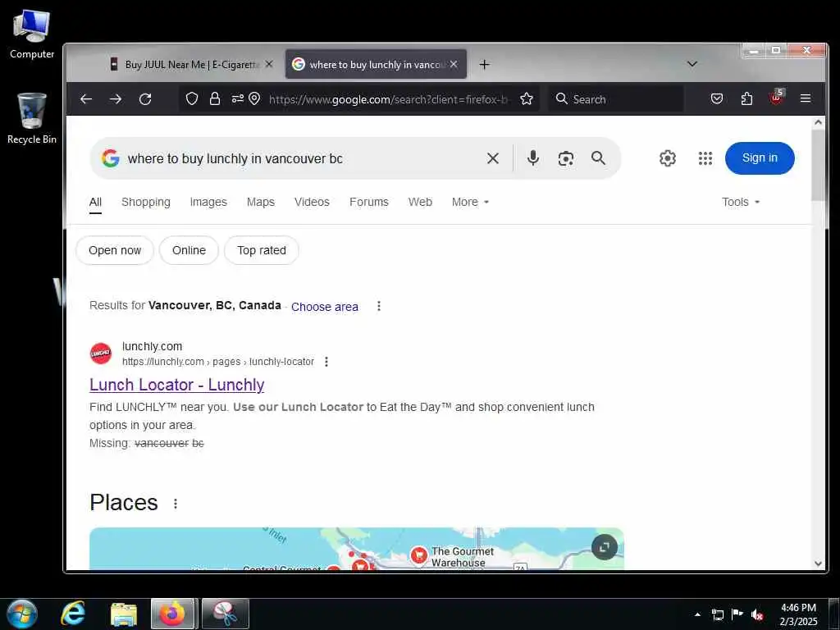Show hidden system tray icons

pos(697,614)
